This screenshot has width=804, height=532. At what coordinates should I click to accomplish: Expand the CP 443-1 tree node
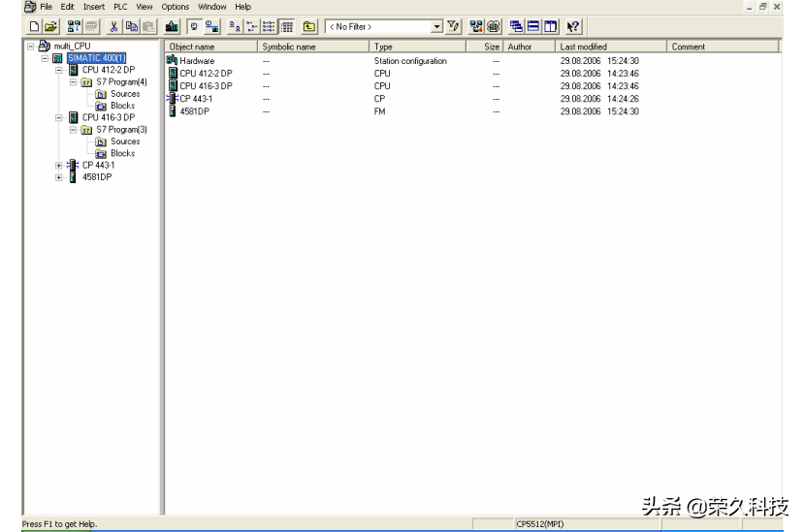tap(59, 166)
